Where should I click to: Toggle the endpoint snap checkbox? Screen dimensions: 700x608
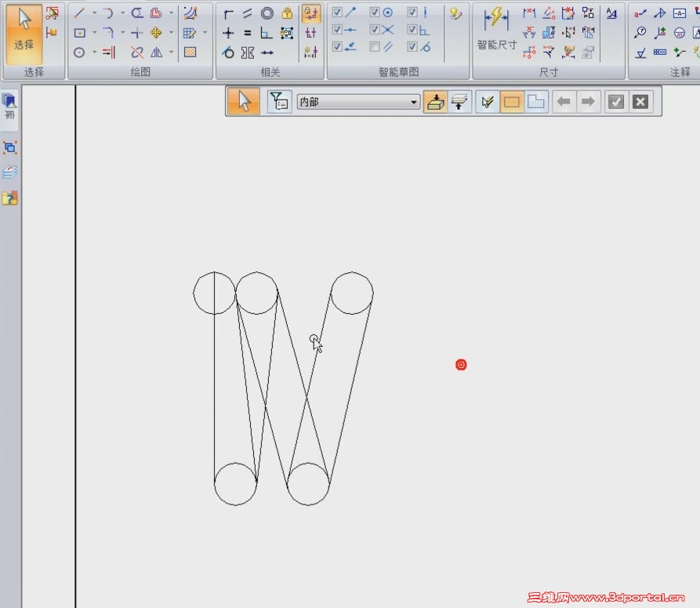[x=338, y=13]
